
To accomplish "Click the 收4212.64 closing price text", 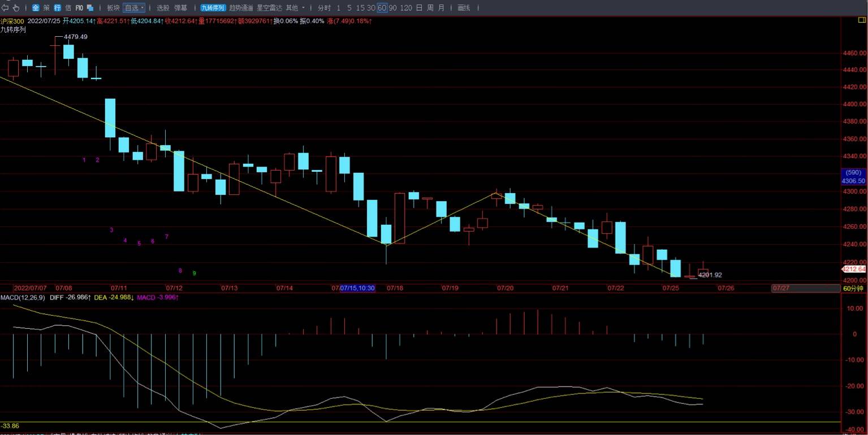I will point(180,21).
